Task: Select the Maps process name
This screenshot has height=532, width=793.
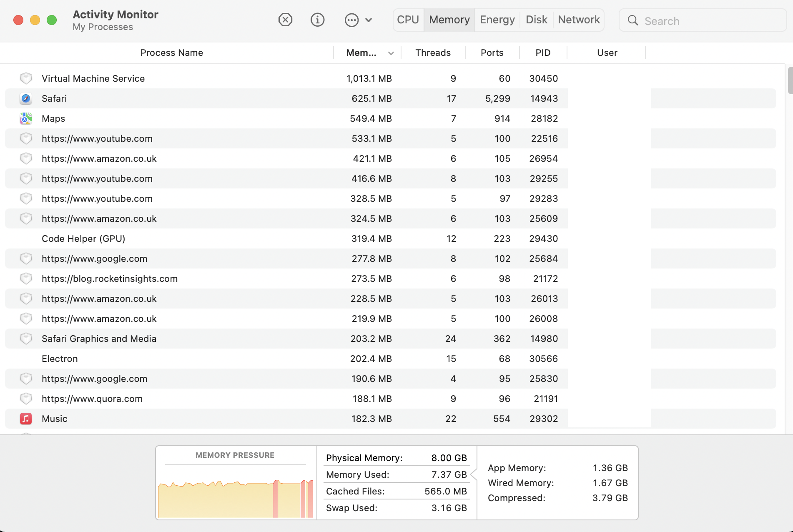Action: coord(53,118)
